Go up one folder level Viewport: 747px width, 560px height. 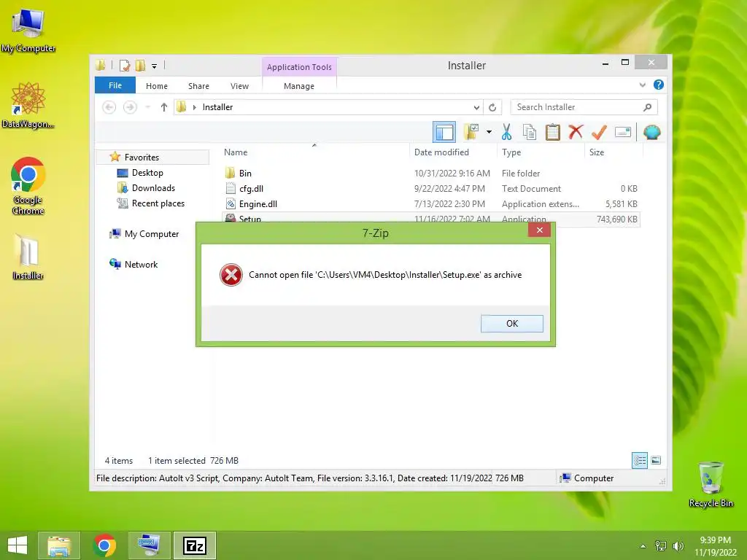click(x=164, y=107)
